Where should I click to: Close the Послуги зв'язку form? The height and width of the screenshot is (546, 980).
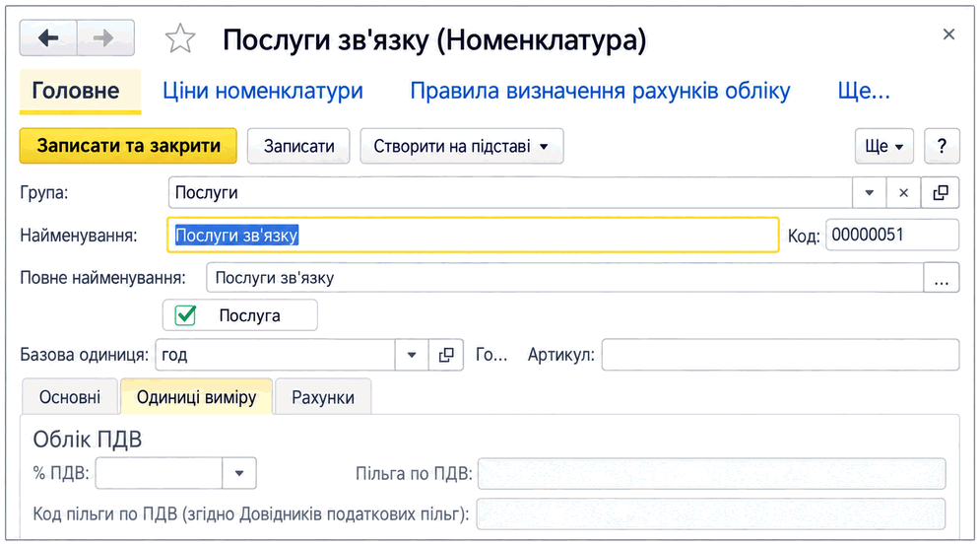click(948, 34)
